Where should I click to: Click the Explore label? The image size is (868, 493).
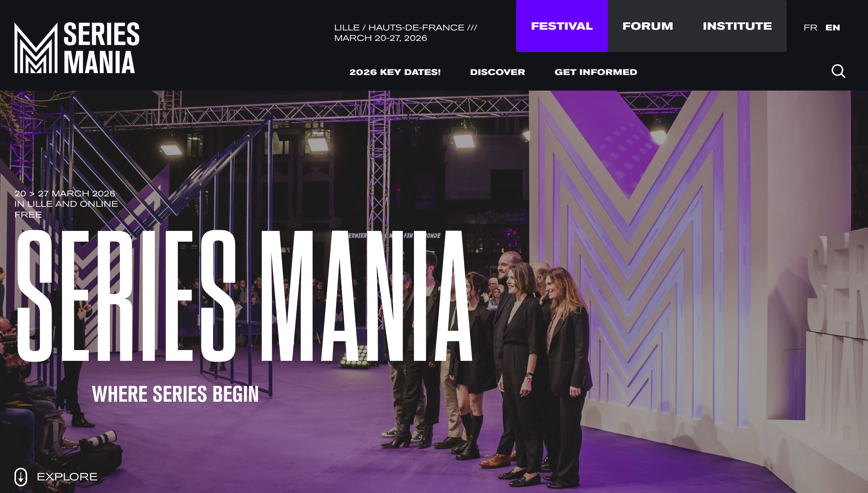[67, 477]
